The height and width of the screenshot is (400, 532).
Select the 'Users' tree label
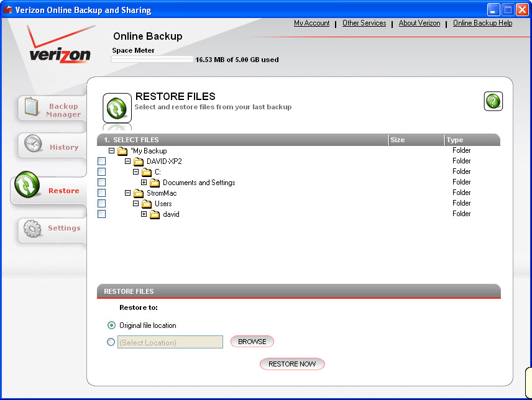tap(163, 204)
